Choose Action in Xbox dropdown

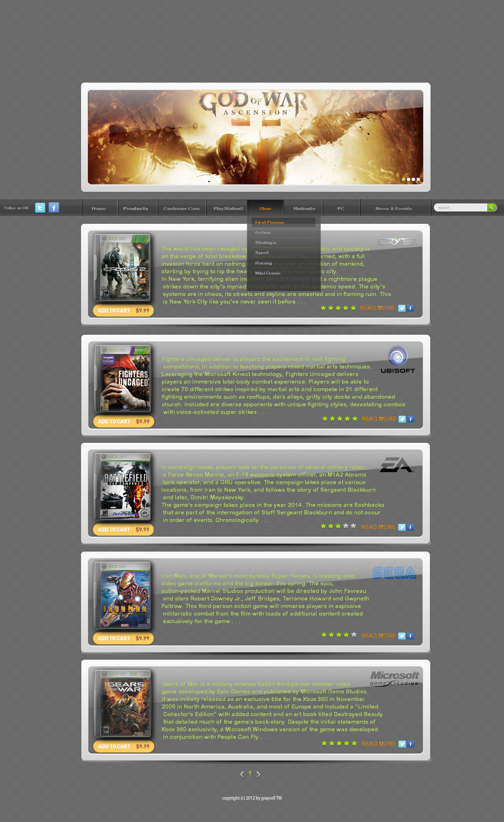pyautogui.click(x=283, y=233)
